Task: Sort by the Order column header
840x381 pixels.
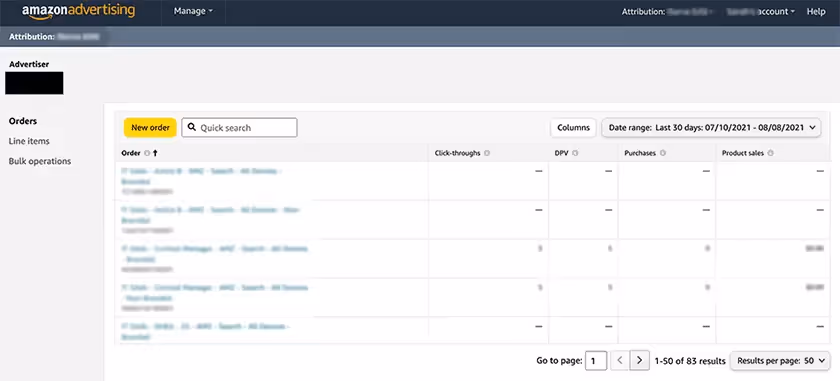Action: [131, 153]
